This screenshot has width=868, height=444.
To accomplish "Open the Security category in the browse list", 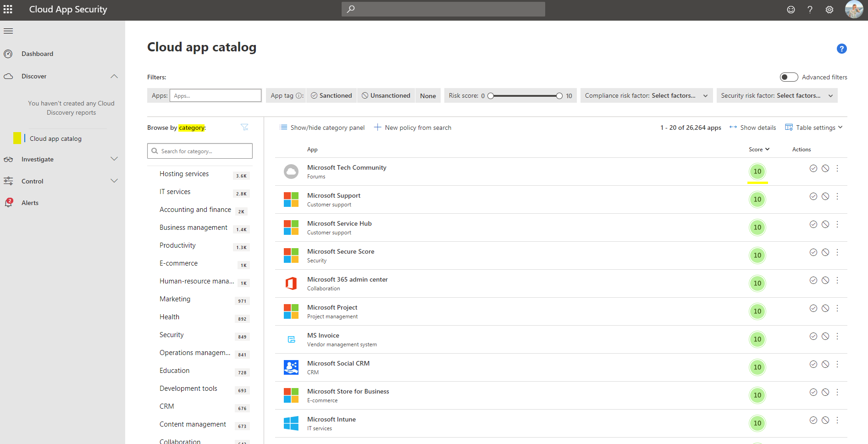I will (x=171, y=335).
